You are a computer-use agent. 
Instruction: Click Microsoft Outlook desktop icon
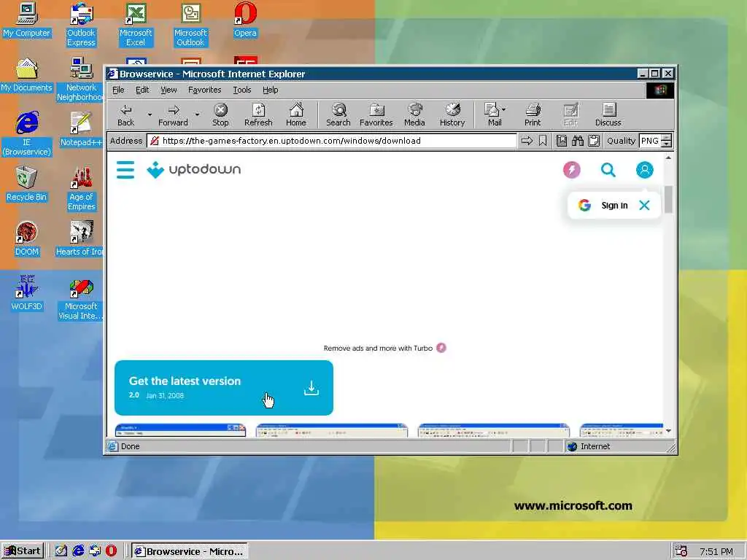coord(190,25)
